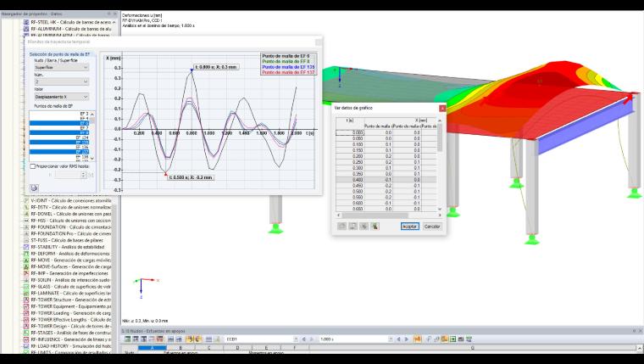
Task: Select highlighted mesh point EF 6
Action: pos(59,123)
